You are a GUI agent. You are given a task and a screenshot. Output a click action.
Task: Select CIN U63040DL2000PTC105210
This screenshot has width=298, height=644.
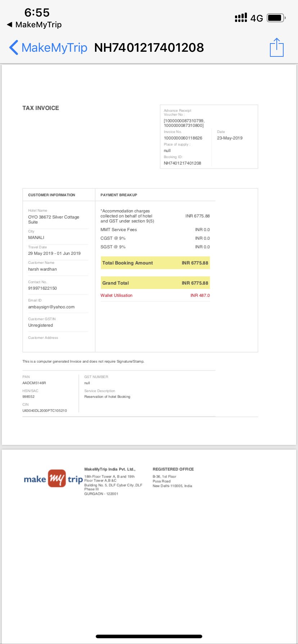(x=45, y=410)
